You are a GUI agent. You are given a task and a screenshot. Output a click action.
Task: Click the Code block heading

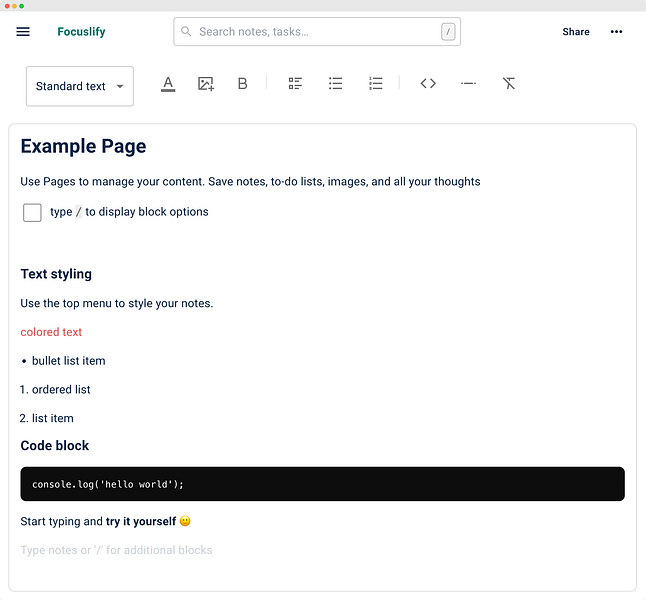click(x=55, y=446)
